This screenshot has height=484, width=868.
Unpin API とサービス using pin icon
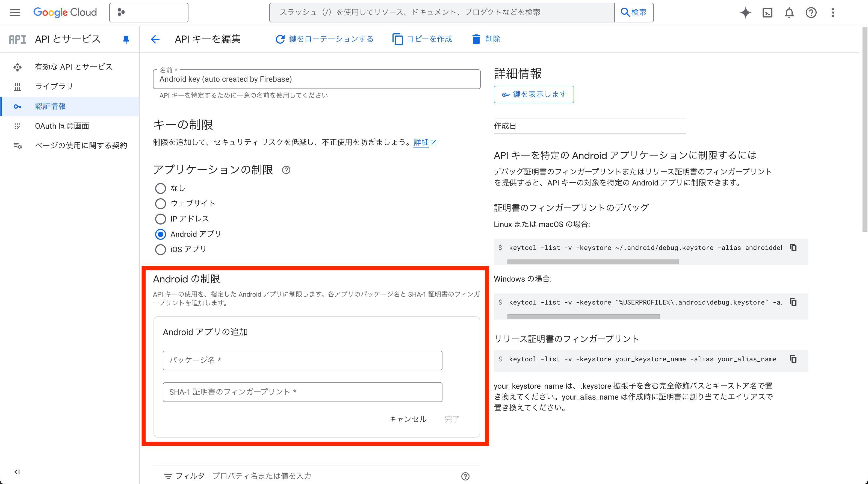[x=126, y=39]
